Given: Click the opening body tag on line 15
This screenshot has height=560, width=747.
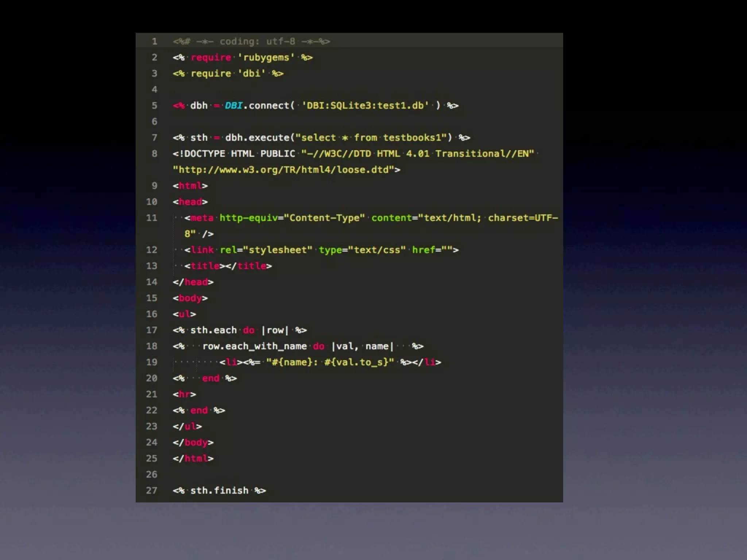Looking at the screenshot, I should coord(190,298).
